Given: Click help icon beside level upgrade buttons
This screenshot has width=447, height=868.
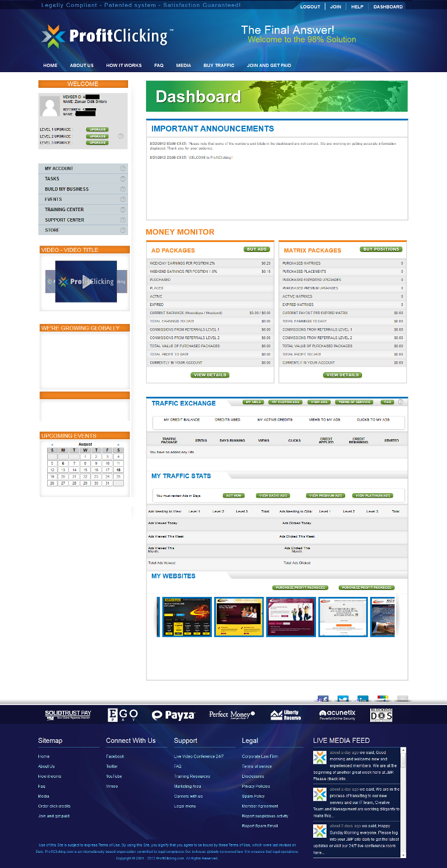Looking at the screenshot, I should tap(120, 136).
